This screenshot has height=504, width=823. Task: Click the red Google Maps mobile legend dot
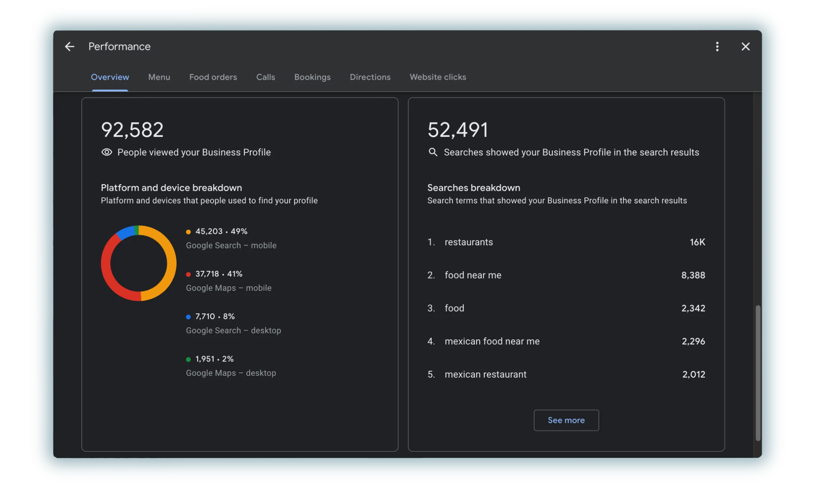[x=188, y=274]
